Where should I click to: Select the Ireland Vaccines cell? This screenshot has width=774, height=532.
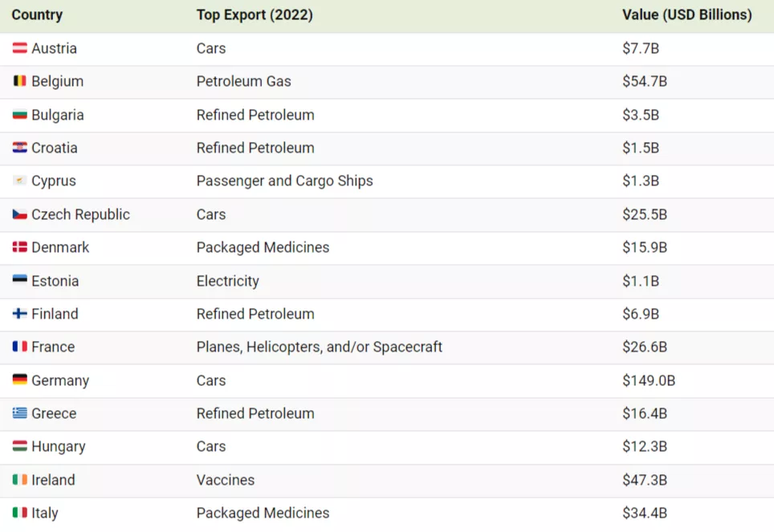(x=225, y=480)
